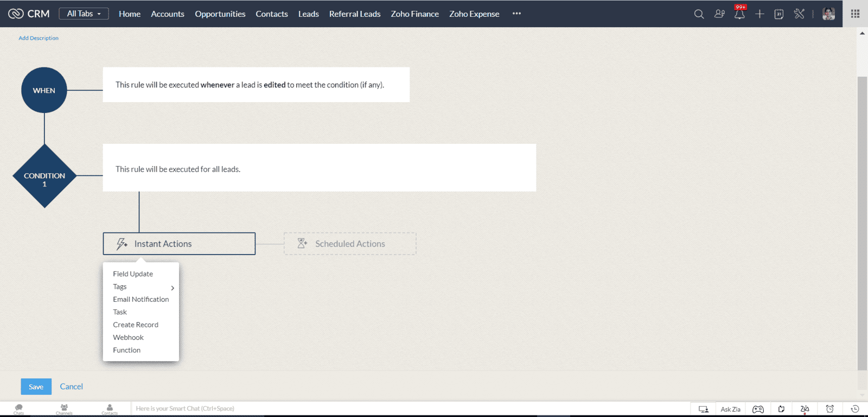Open Contacts in bottom bar
Image resolution: width=868 pixels, height=417 pixels.
(x=110, y=409)
